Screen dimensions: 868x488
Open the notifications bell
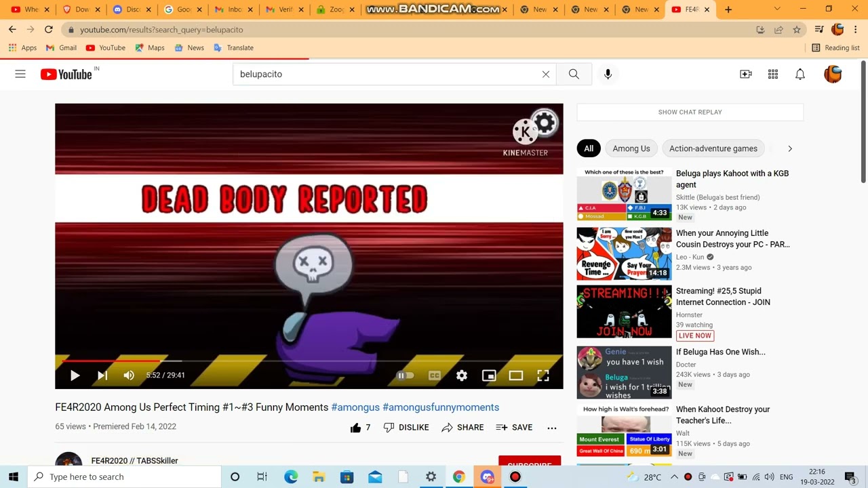[x=800, y=74]
